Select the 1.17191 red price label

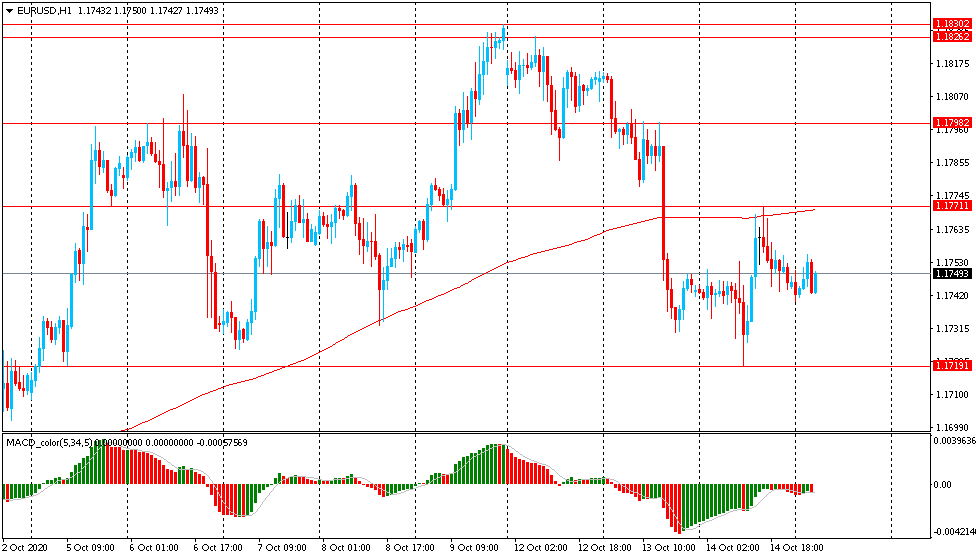[952, 365]
